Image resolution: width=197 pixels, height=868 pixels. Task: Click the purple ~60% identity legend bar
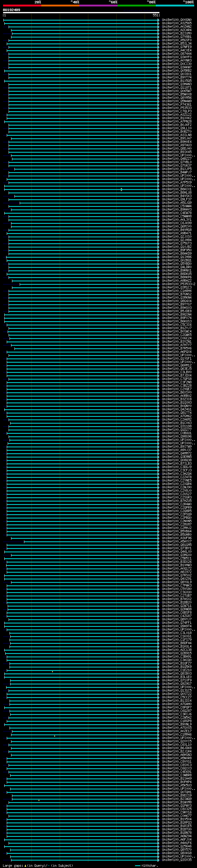coord(99,6)
